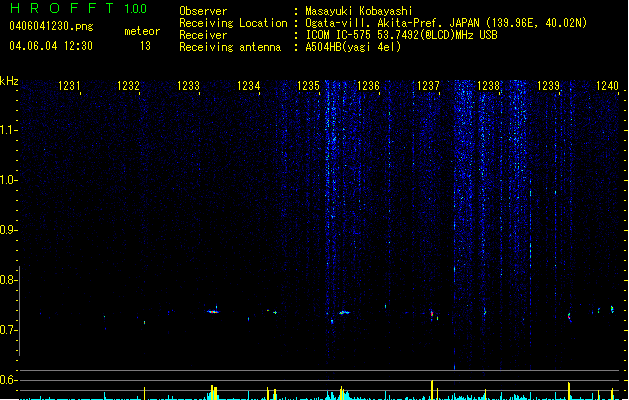Viewport: 629px width, 400px height.
Task: Click the Receiver field label
Action: pyautogui.click(x=203, y=35)
